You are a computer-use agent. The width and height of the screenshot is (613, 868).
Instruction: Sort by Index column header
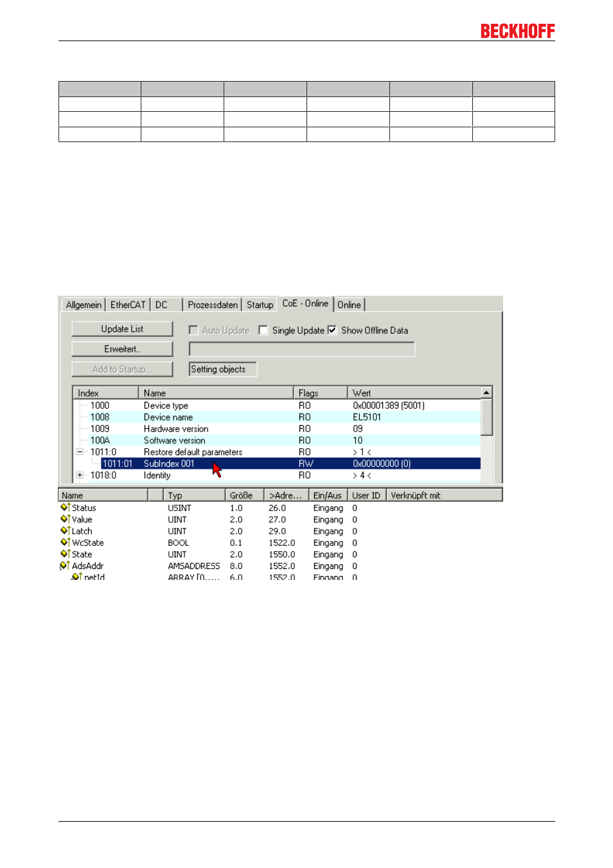click(x=105, y=393)
